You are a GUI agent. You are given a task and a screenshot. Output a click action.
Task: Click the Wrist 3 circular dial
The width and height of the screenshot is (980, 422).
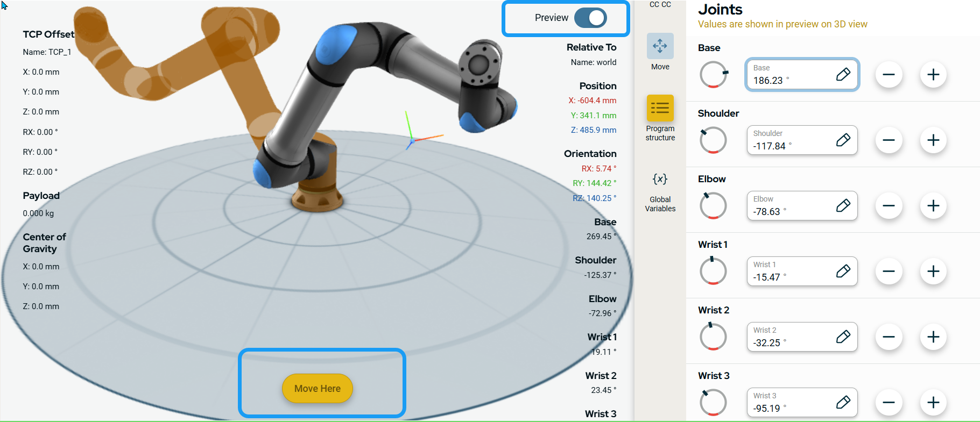pos(713,403)
